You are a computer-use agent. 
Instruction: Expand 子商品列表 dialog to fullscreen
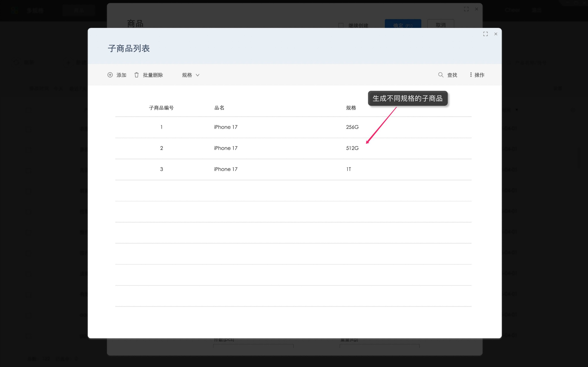[485, 34]
